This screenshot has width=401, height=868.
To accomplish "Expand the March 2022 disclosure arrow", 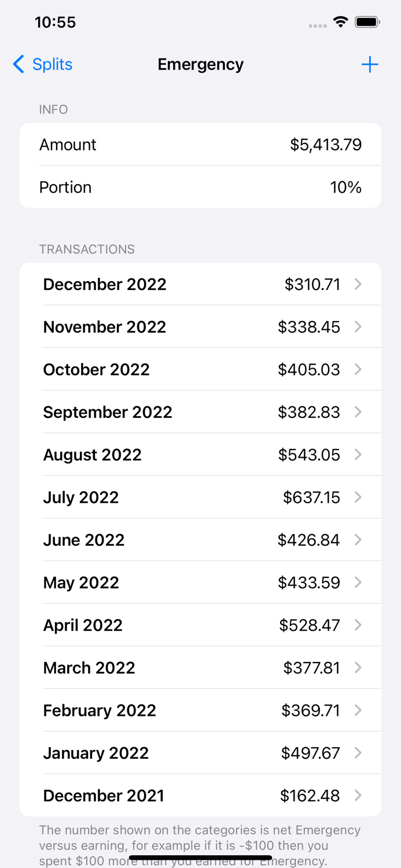I will click(x=358, y=668).
